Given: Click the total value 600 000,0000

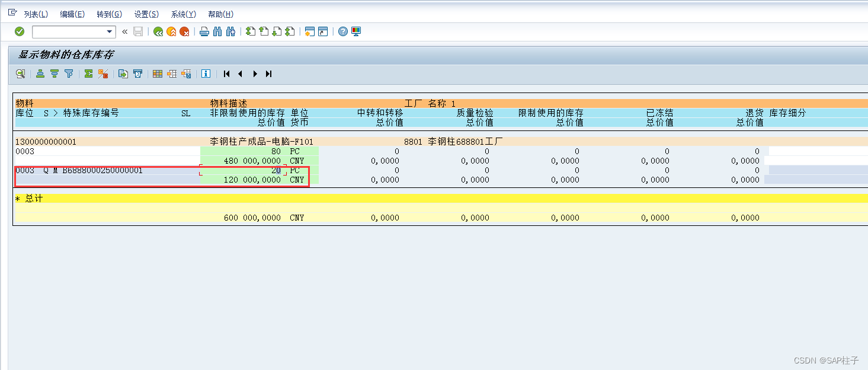Looking at the screenshot, I should coord(252,218).
